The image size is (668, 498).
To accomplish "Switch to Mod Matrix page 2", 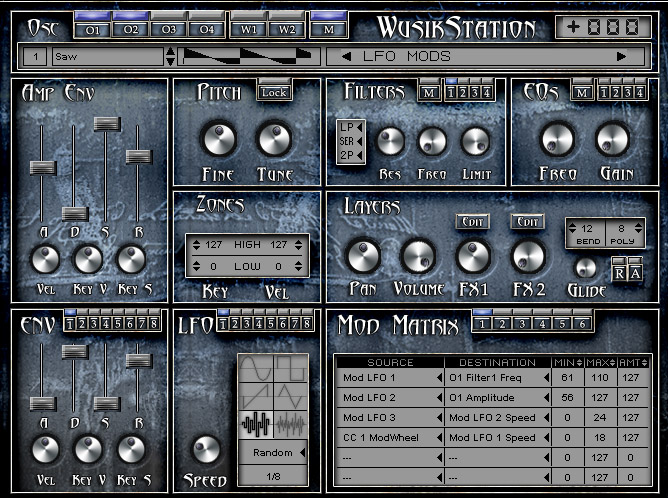I will [x=502, y=321].
